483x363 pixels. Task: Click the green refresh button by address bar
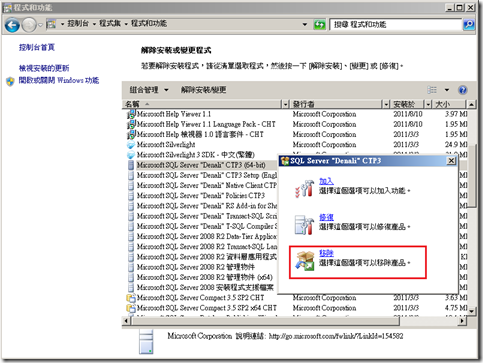click(x=319, y=24)
